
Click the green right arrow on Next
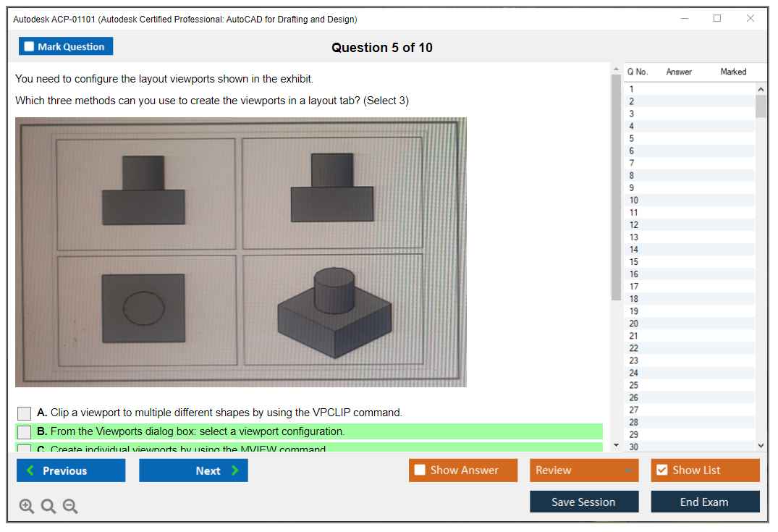(x=234, y=470)
